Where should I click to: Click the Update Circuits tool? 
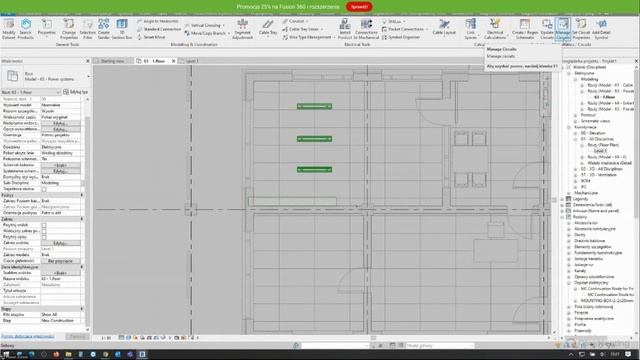[x=547, y=29]
